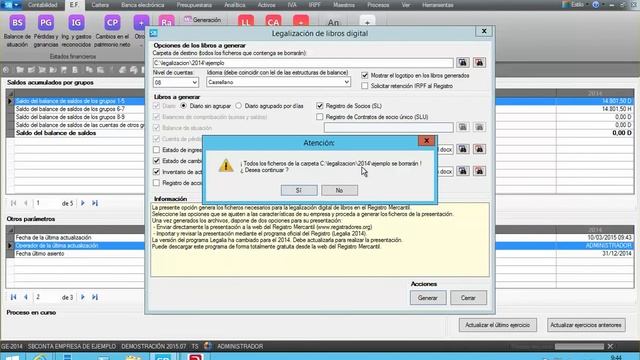
Task: Open the PG Pérdidas y ganancias icon
Action: [46, 22]
